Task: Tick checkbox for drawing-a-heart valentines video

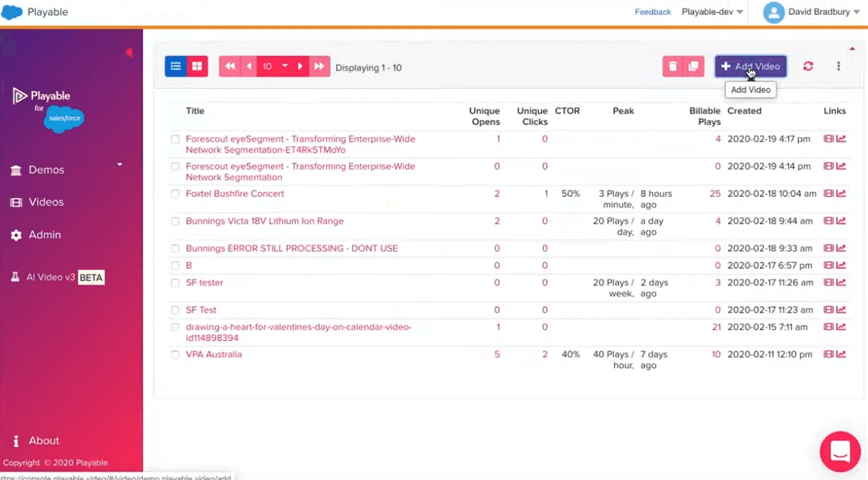Action: [x=175, y=327]
